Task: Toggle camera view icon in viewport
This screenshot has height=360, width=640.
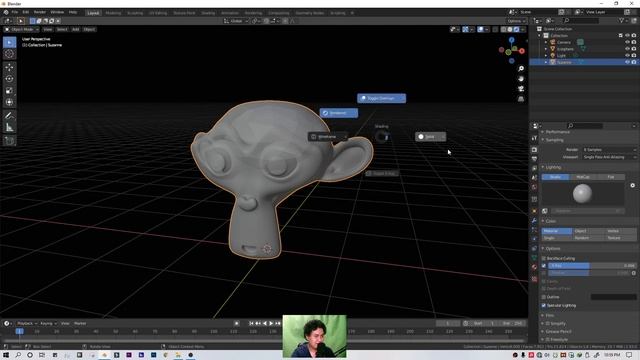Action: tap(521, 89)
